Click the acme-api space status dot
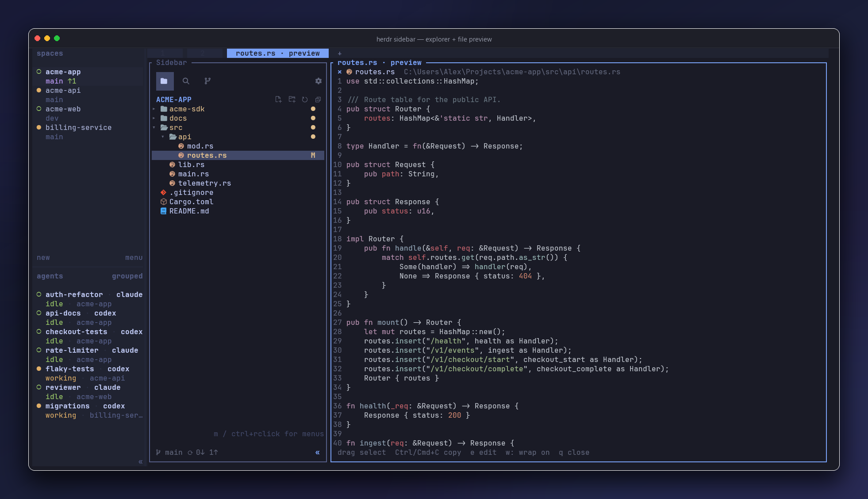868x499 pixels. click(x=39, y=90)
